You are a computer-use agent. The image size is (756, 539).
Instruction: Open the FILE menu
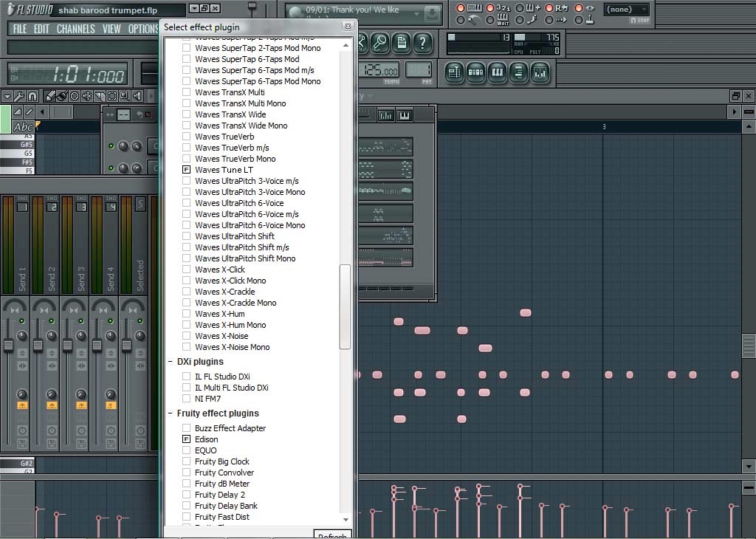click(x=20, y=29)
